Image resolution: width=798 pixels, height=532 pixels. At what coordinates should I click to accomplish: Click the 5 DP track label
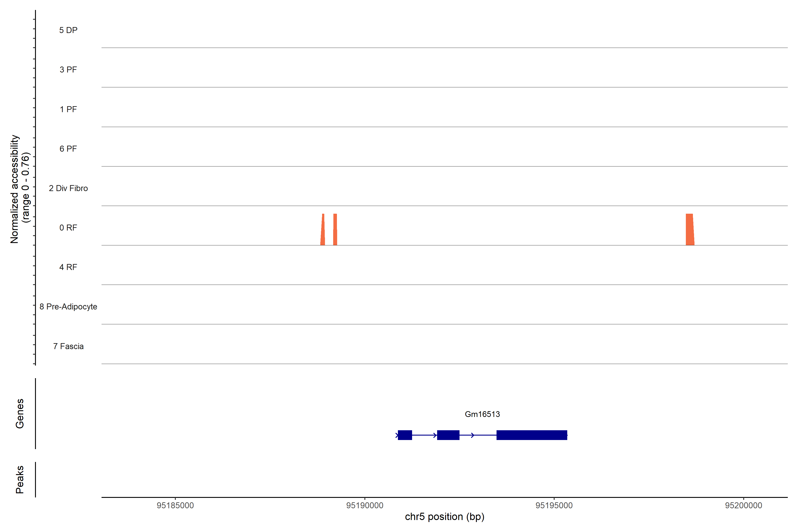(x=68, y=30)
